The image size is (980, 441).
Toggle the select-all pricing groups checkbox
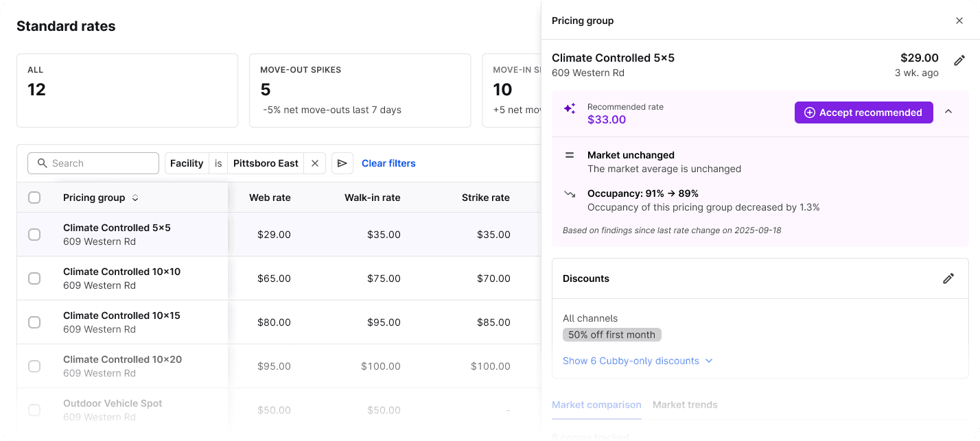point(34,198)
